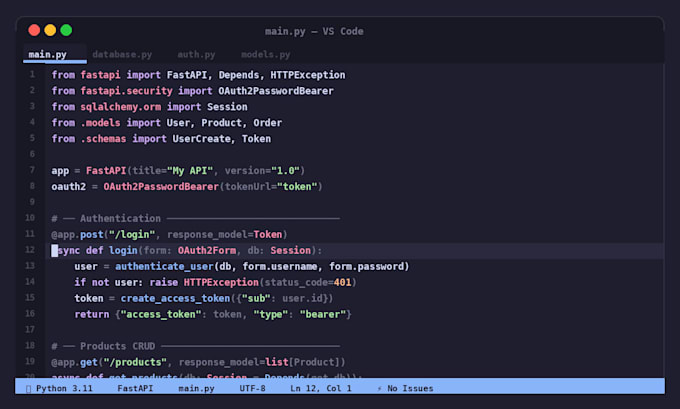Click the Products CRUD comment line

(195, 346)
